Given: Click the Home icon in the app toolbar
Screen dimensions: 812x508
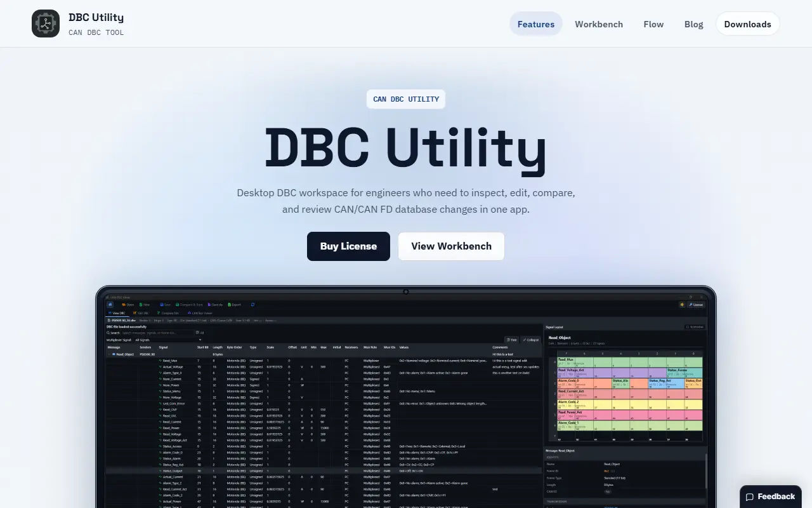Looking at the screenshot, I should 110,305.
